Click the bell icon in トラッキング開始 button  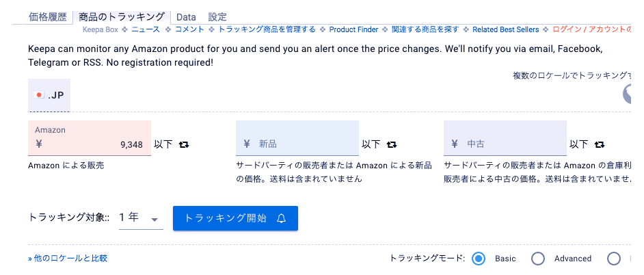pyautogui.click(x=282, y=218)
